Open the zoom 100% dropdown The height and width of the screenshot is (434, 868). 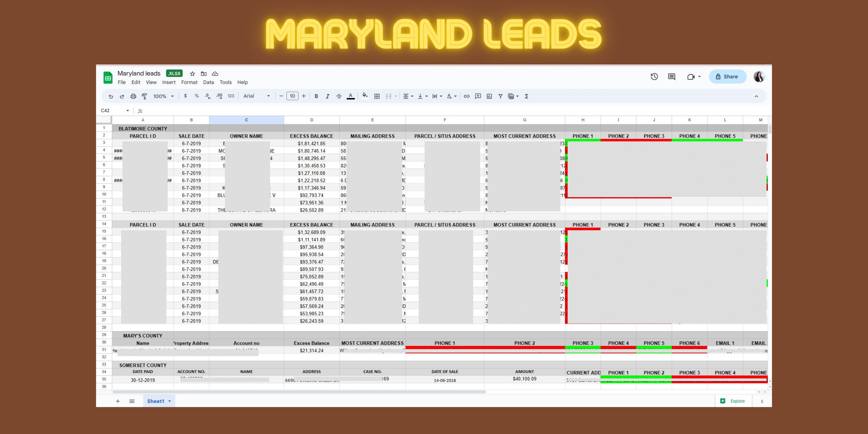tap(163, 96)
